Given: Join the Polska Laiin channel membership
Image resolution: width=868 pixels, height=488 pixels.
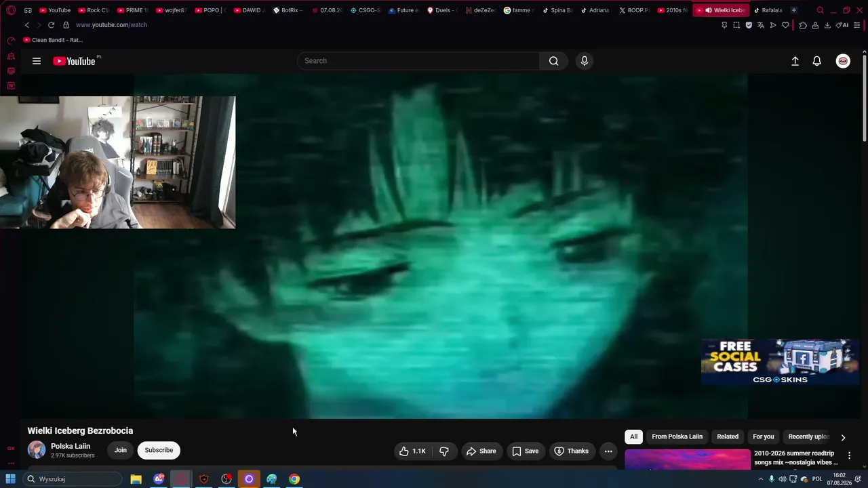Looking at the screenshot, I should pos(120,450).
